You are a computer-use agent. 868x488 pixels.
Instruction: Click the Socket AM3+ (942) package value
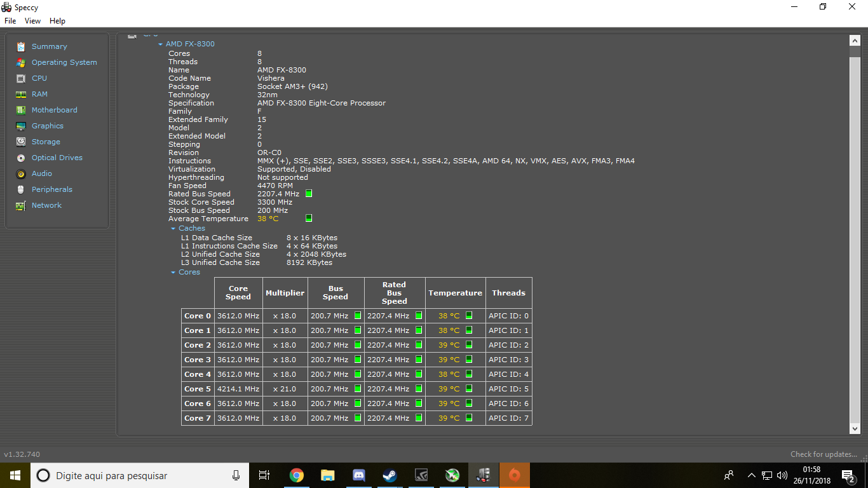tap(292, 86)
